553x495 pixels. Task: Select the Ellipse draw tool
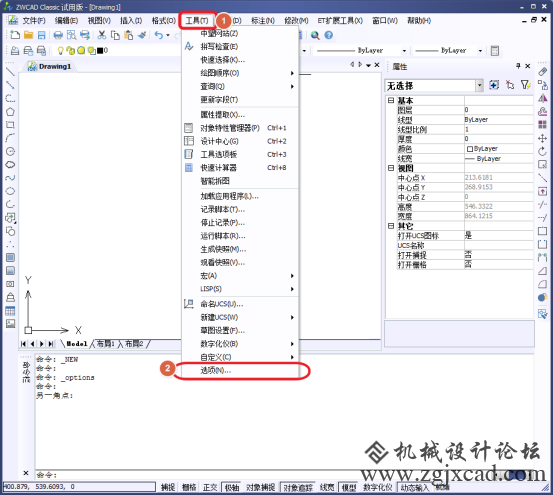click(10, 191)
